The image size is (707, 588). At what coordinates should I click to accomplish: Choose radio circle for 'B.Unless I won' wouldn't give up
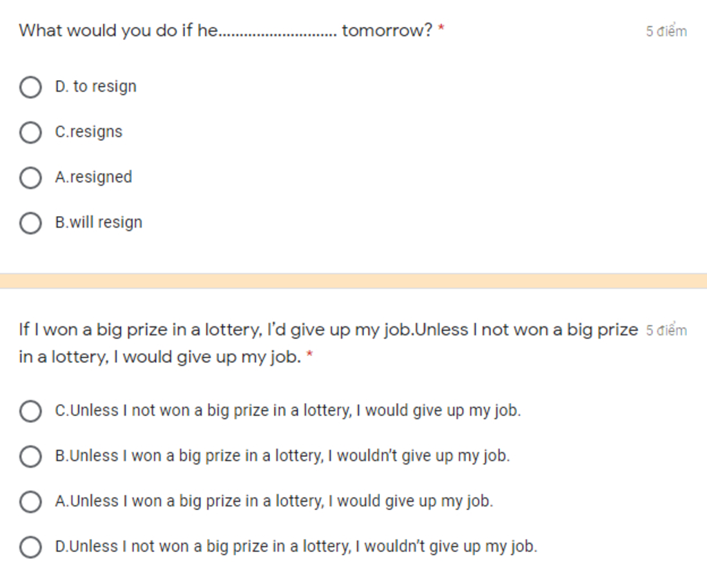point(30,456)
